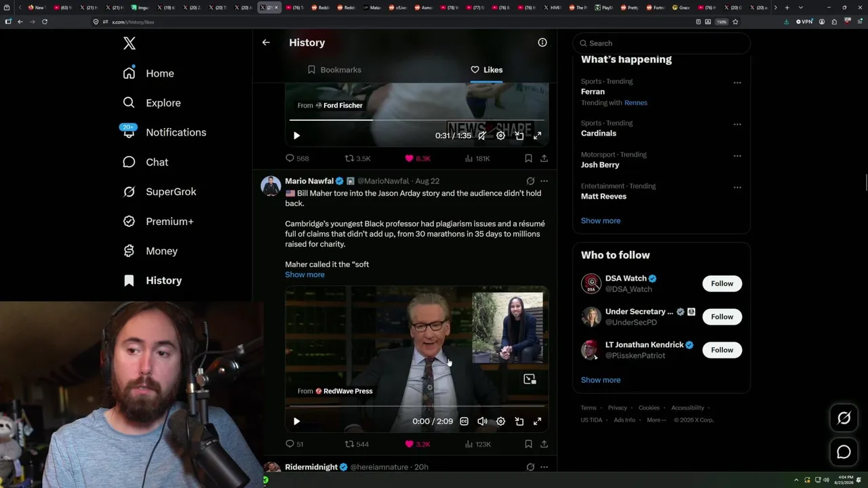The width and height of the screenshot is (868, 488).
Task: View analytics showing 181K views
Action: click(477, 159)
